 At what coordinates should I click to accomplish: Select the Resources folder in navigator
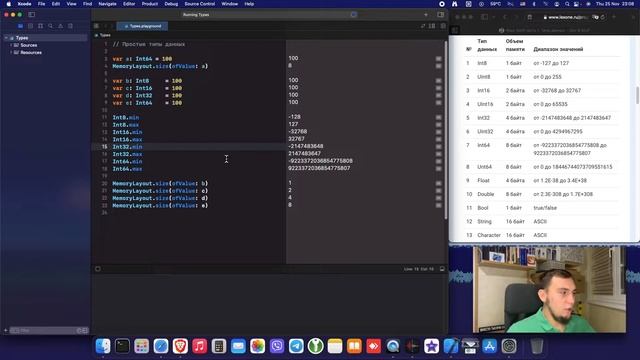click(x=31, y=52)
